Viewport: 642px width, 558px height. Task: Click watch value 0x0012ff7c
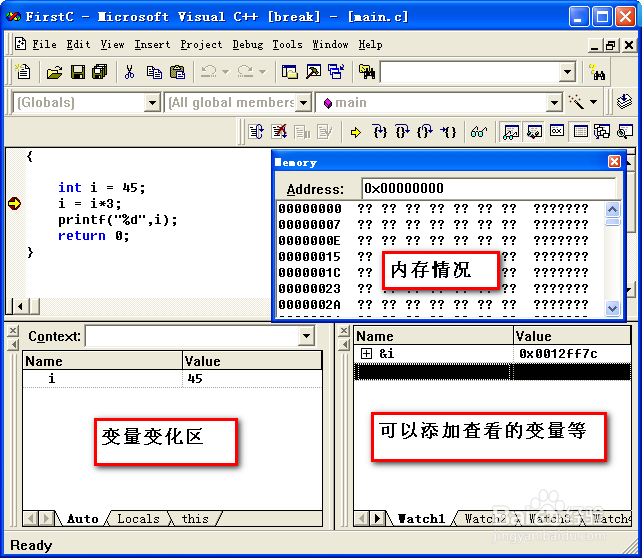coord(558,353)
